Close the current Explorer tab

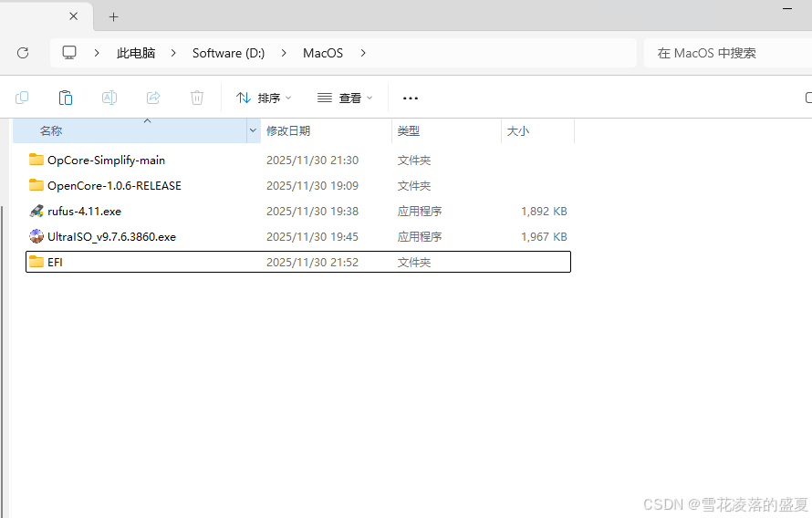[74, 16]
